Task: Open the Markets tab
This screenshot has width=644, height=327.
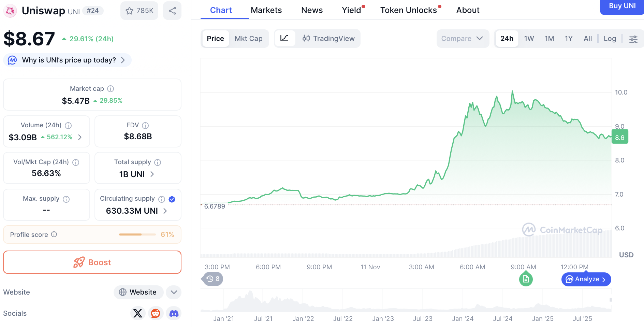Action: click(266, 10)
